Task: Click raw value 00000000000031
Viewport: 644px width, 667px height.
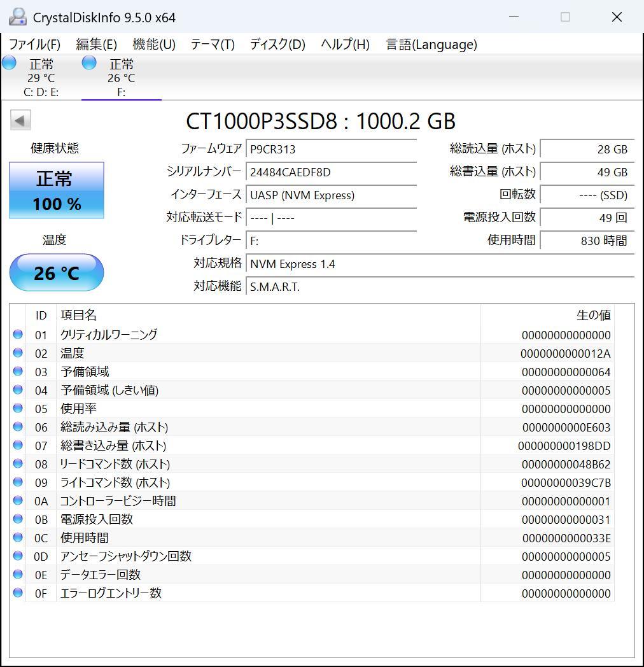Action: pos(566,519)
